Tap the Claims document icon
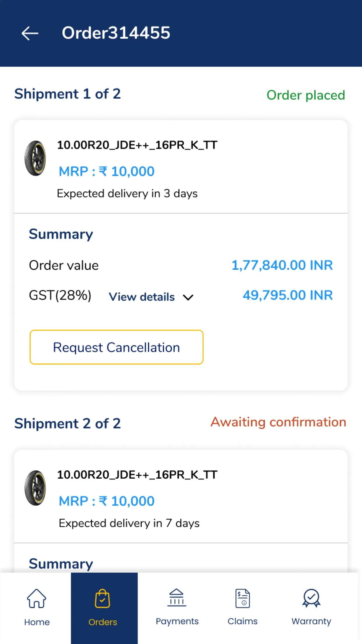This screenshot has height=644, width=362. 242,598
